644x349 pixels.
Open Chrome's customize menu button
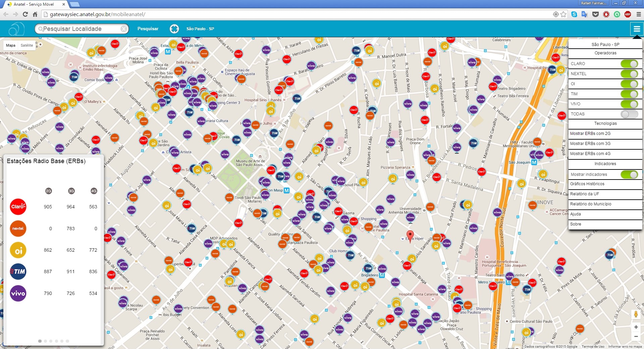coord(638,14)
